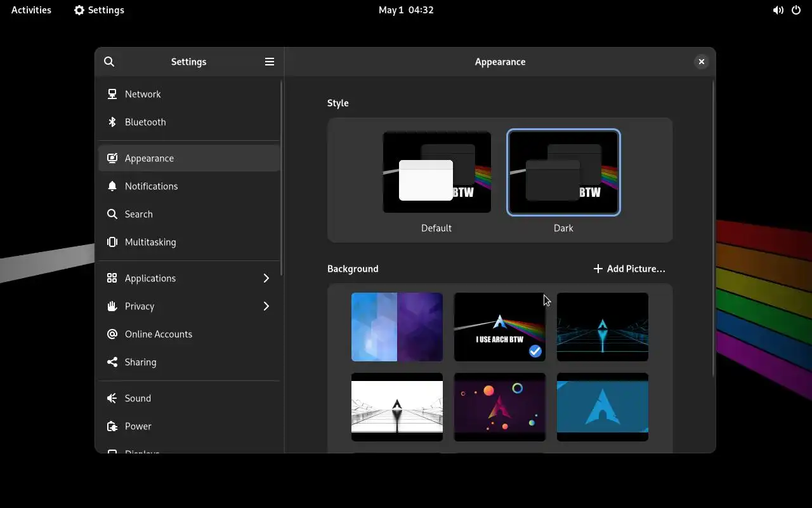Click the sidebar vertical scrollbar
The width and height of the screenshot is (812, 508).
282,178
